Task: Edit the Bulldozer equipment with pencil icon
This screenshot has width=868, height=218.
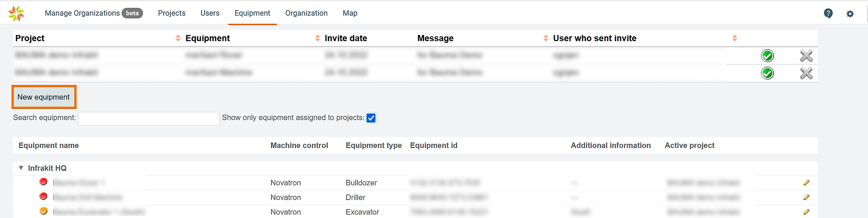Action: (x=806, y=183)
